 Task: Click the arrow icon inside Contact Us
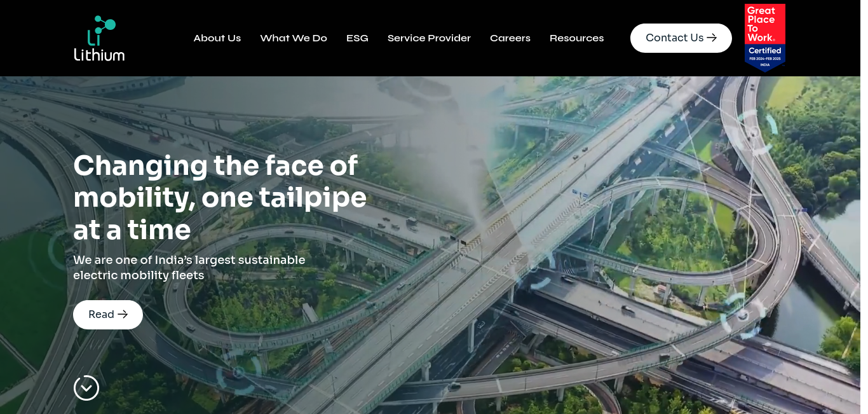pyautogui.click(x=712, y=38)
